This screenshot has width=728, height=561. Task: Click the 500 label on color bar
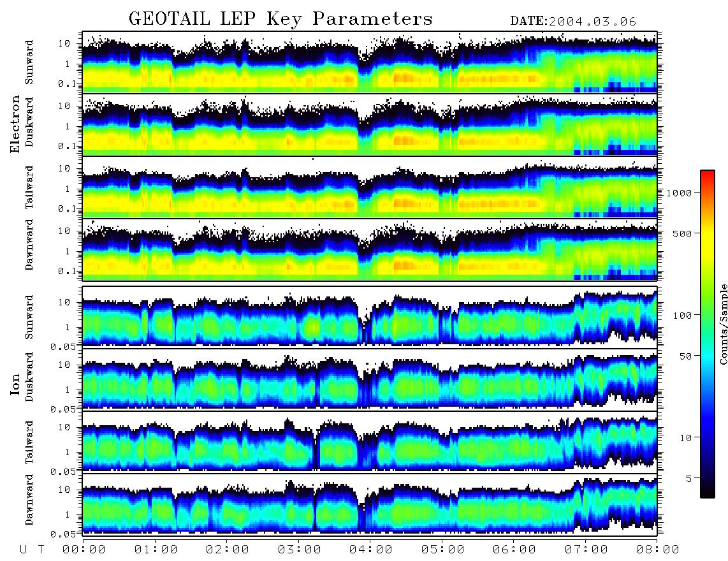click(x=683, y=233)
